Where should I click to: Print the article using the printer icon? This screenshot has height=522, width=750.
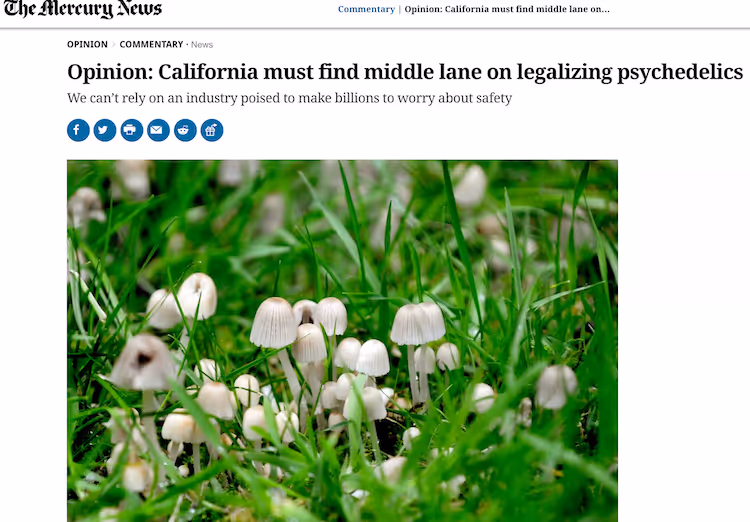[132, 130]
